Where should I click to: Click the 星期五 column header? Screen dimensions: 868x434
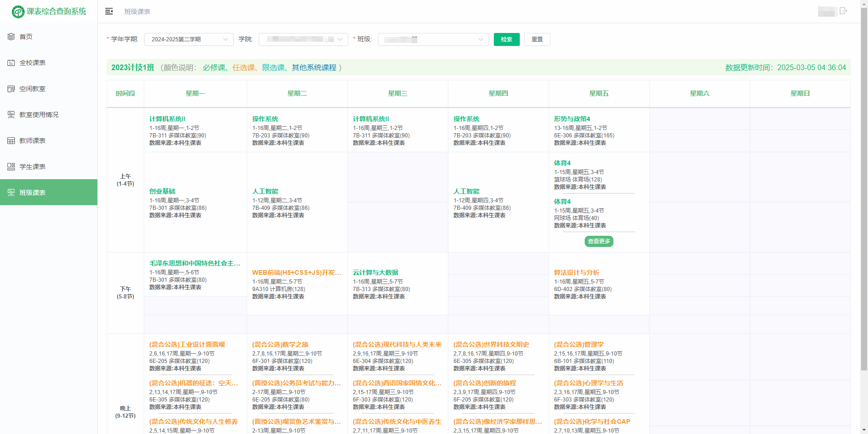(x=599, y=93)
